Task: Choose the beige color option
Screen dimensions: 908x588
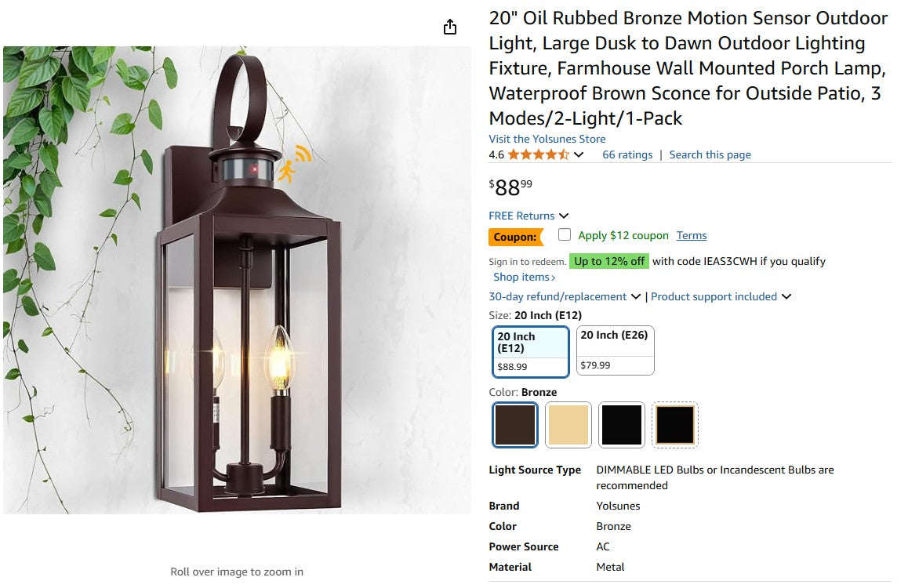Action: [568, 424]
